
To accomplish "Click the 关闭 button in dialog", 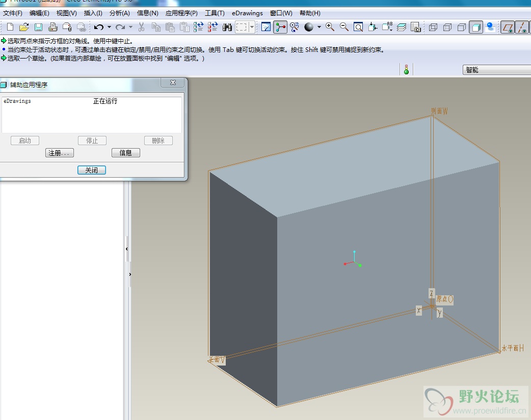I will coord(92,170).
